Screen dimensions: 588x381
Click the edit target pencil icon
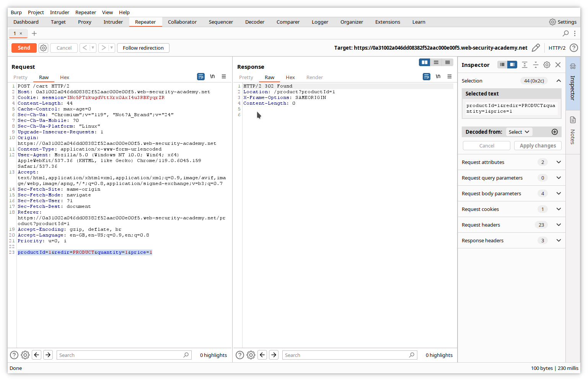(x=536, y=48)
